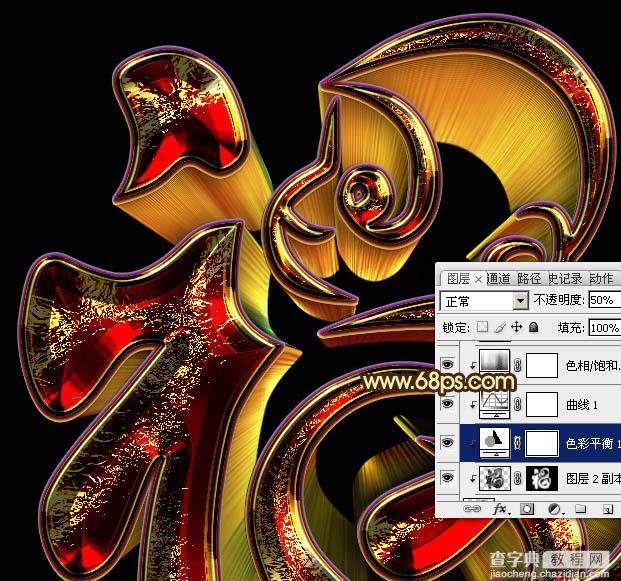Image resolution: width=621 pixels, height=581 pixels.
Task: Close the 图层 tab with its X
Action: [x=478, y=280]
